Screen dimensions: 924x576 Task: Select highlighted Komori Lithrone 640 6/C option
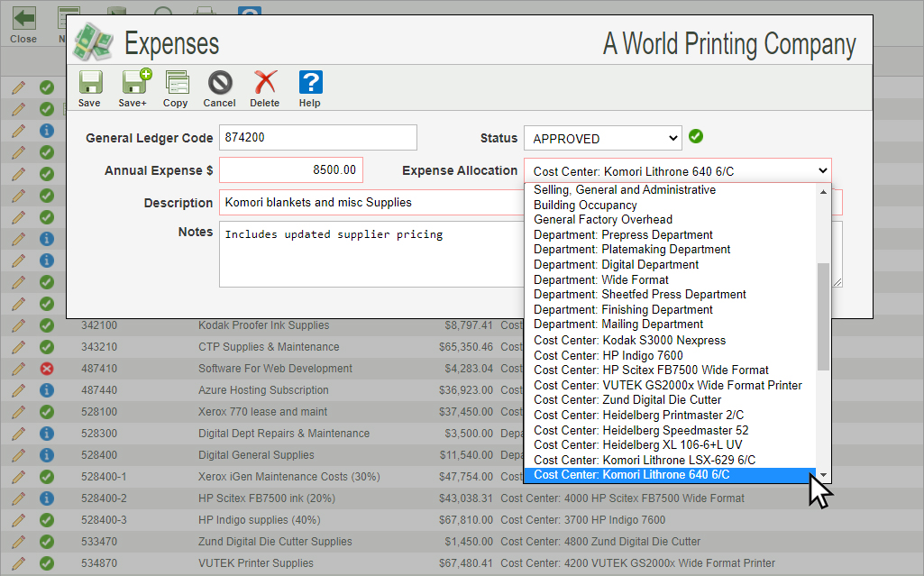click(x=670, y=475)
